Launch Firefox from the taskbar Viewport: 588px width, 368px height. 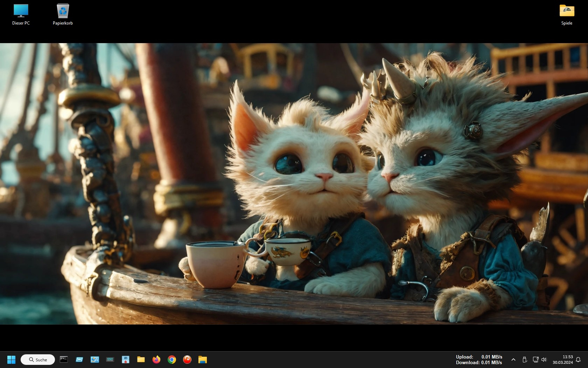(x=156, y=359)
